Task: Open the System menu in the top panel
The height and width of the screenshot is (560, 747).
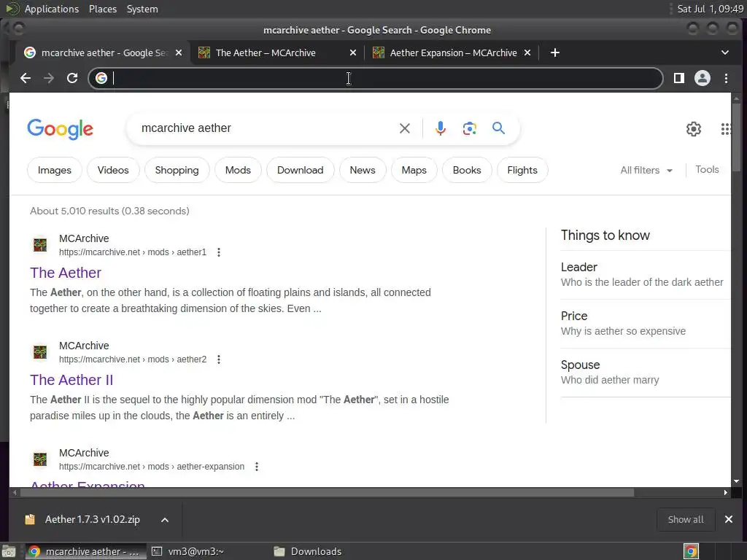Action: 142,9
